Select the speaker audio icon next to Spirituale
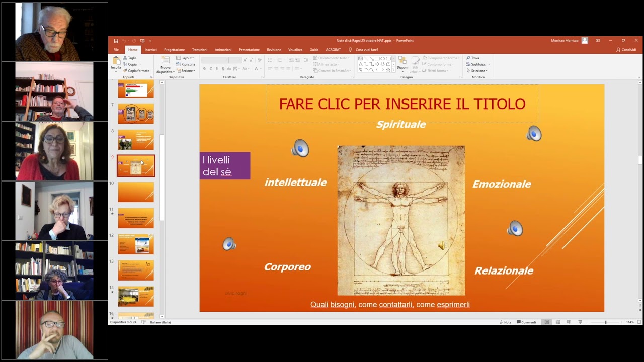 (x=534, y=134)
